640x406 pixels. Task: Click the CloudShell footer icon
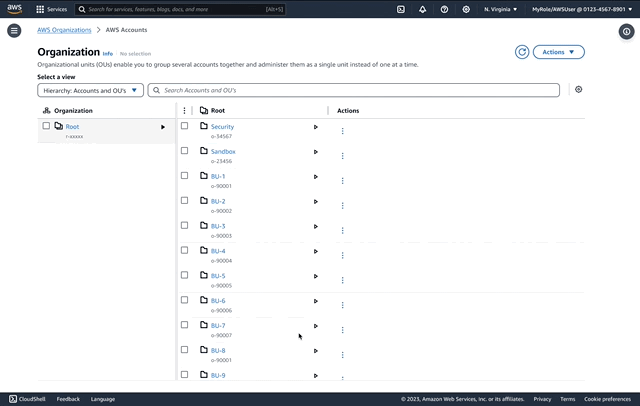coord(13,399)
